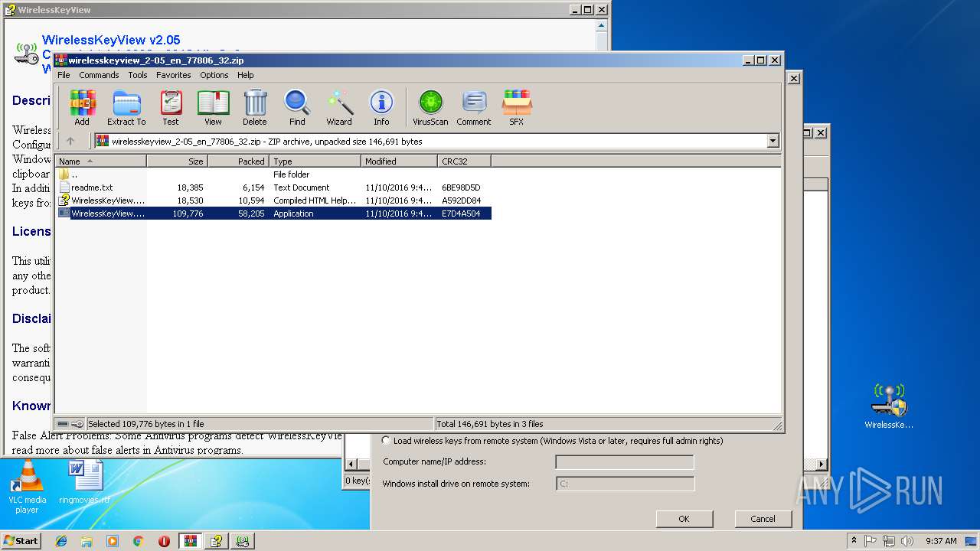Open the Wizard wand icon

click(x=339, y=107)
